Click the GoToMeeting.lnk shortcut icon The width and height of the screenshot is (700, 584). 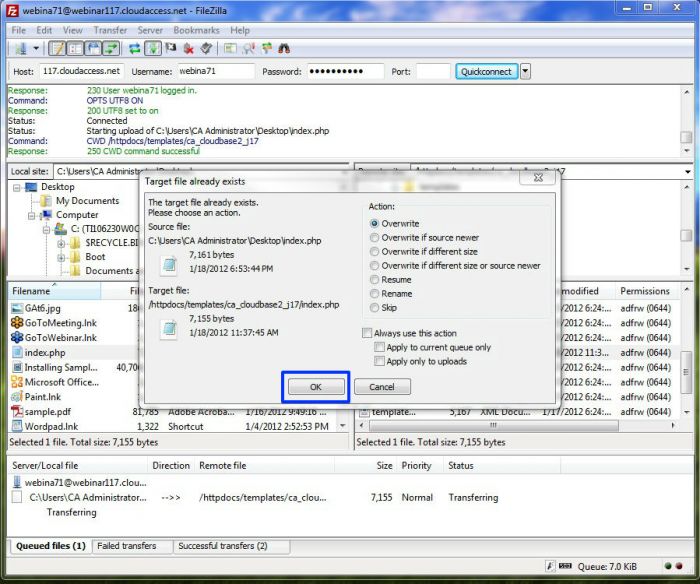pyautogui.click(x=17, y=322)
